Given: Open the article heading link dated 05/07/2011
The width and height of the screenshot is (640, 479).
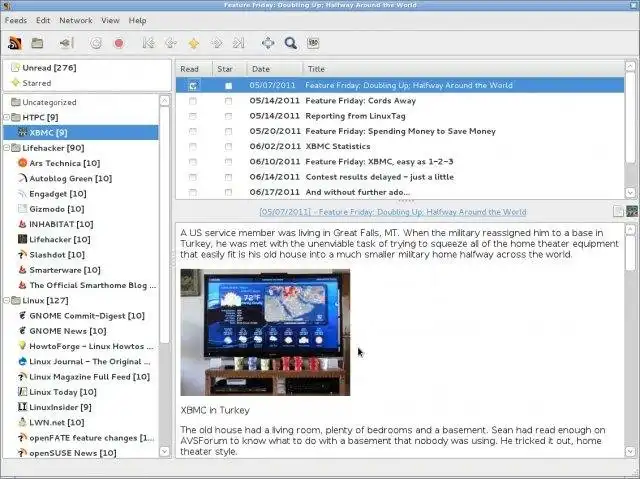Looking at the screenshot, I should (393, 212).
